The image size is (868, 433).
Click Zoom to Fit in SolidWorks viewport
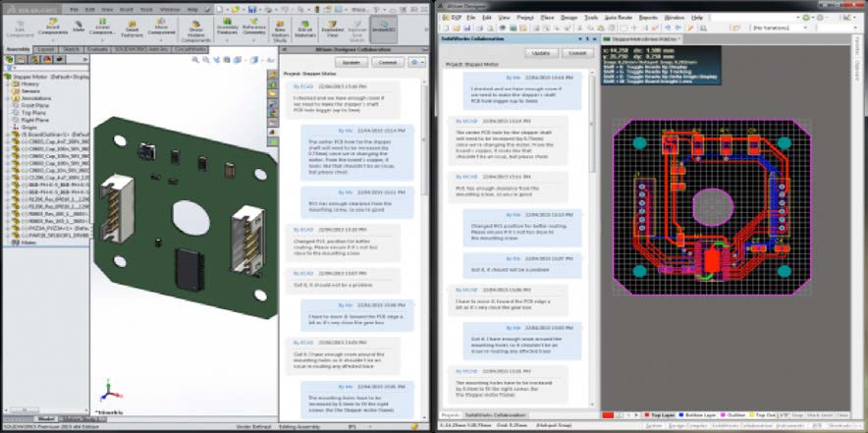click(195, 60)
